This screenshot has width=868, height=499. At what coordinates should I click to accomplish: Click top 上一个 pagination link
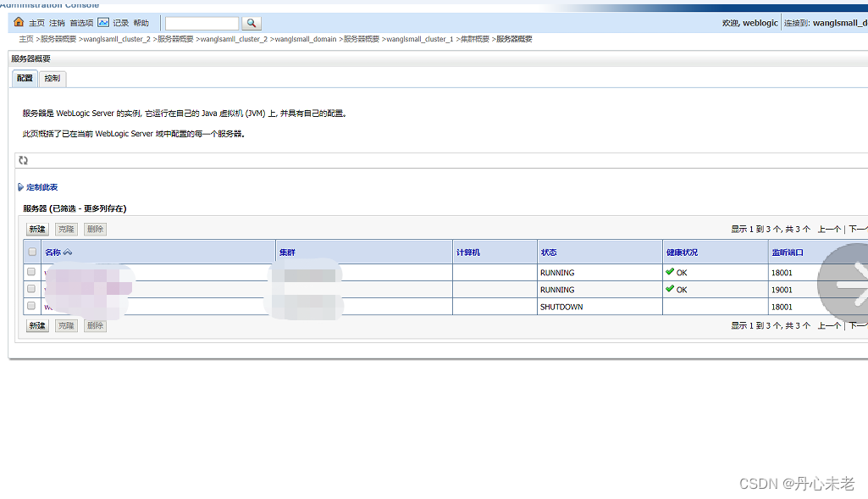pos(829,230)
